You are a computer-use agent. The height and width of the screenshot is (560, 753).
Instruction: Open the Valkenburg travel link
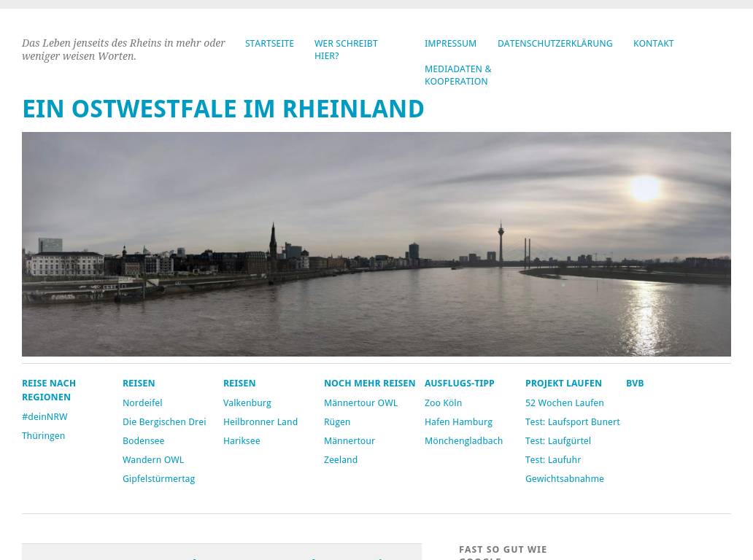[247, 403]
